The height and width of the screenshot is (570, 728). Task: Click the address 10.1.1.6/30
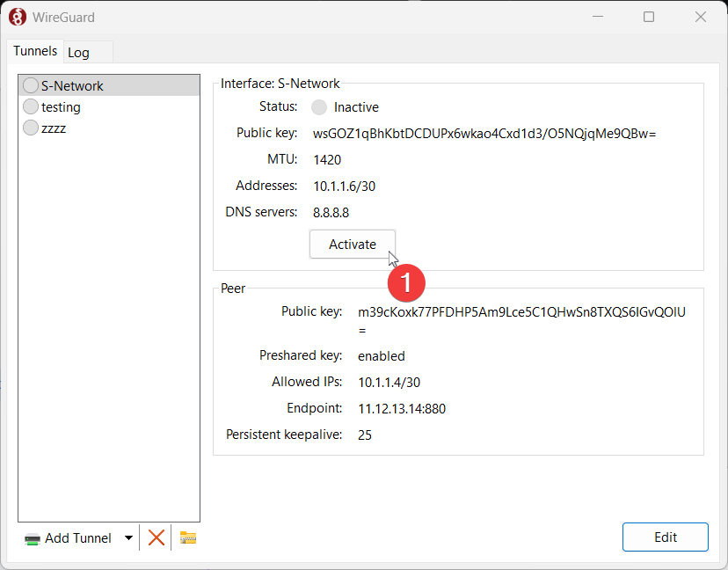(344, 186)
